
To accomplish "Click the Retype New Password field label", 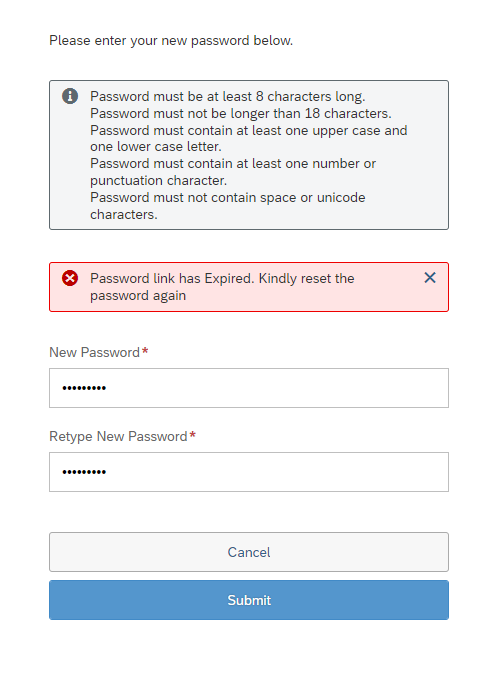I will tap(118, 437).
